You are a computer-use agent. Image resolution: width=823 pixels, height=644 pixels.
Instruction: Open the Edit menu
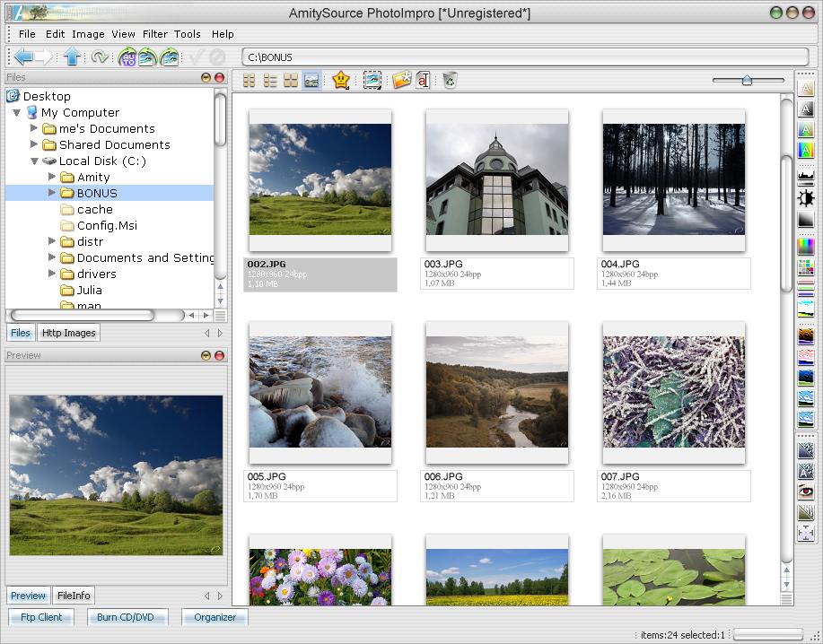coord(55,34)
